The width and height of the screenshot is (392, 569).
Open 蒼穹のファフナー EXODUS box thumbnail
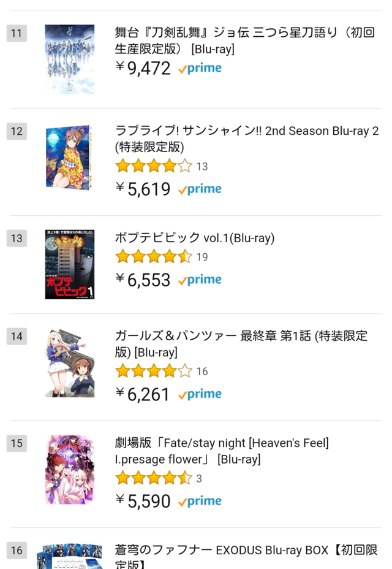[70, 556]
